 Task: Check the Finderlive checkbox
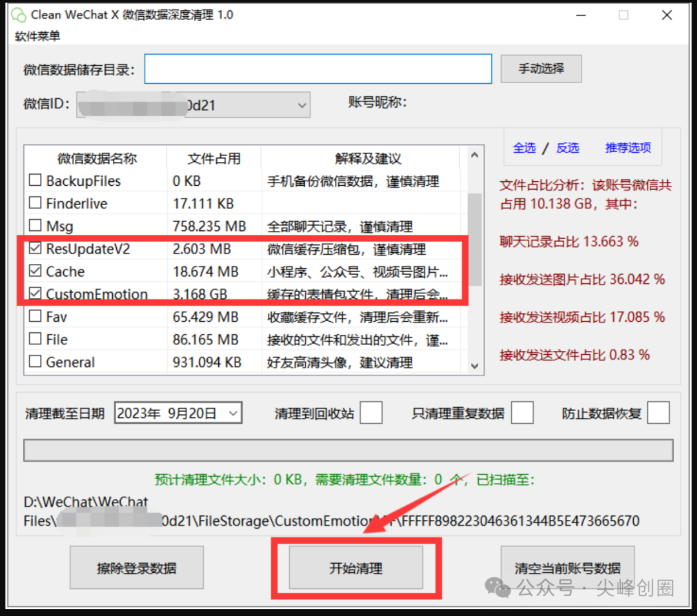(x=35, y=203)
